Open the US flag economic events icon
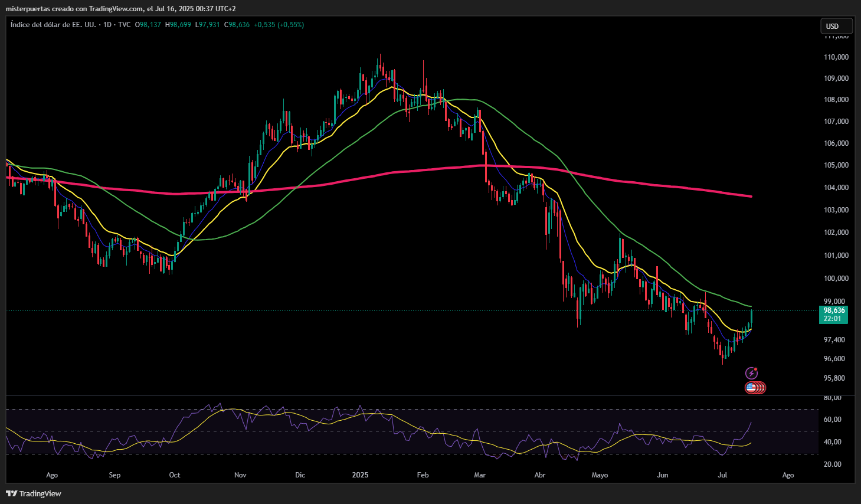861x504 pixels. point(751,388)
